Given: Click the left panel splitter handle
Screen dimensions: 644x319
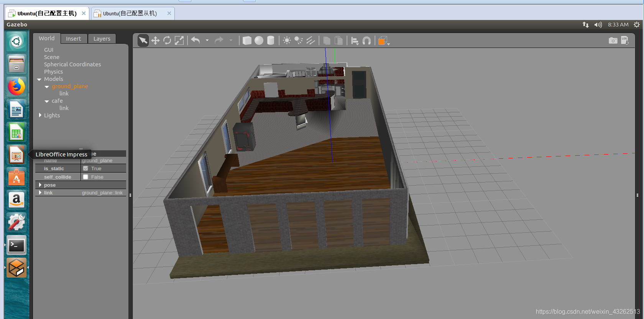Looking at the screenshot, I should click(x=130, y=195).
